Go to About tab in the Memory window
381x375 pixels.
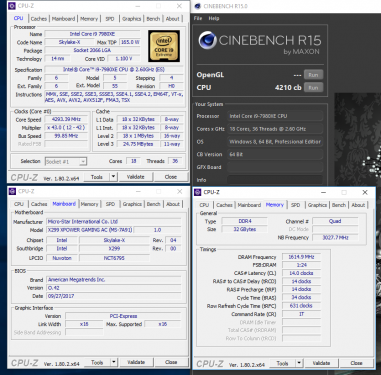click(x=358, y=205)
